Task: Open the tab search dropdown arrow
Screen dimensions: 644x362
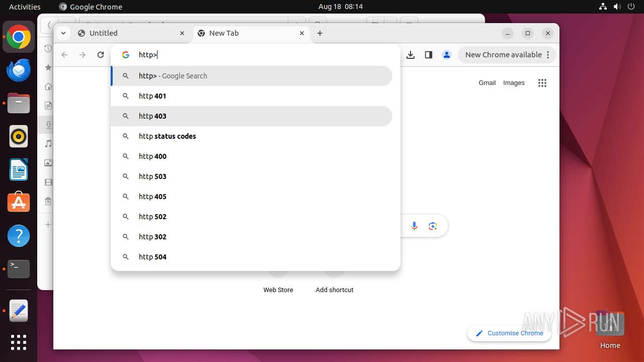Action: click(x=63, y=33)
